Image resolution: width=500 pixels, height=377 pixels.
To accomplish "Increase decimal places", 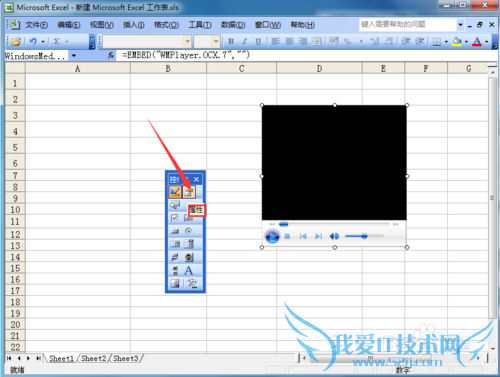I will pos(375,41).
